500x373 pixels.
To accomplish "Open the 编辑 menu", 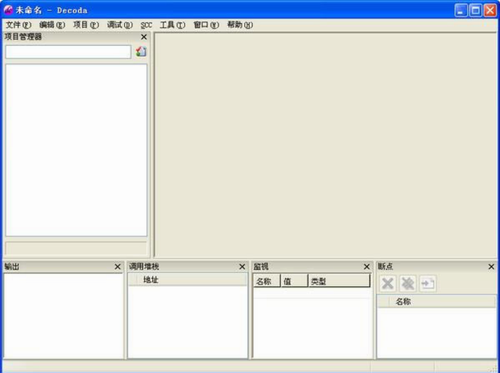I will click(52, 25).
